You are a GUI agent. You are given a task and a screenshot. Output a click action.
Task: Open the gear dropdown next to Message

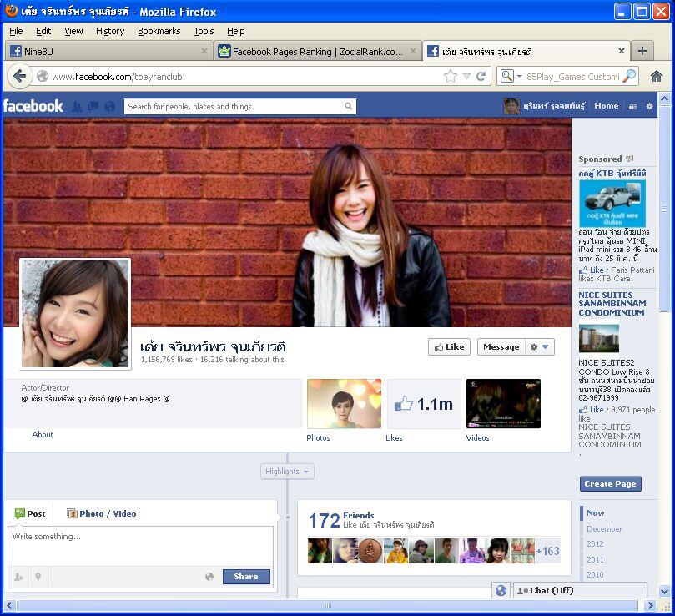[540, 347]
